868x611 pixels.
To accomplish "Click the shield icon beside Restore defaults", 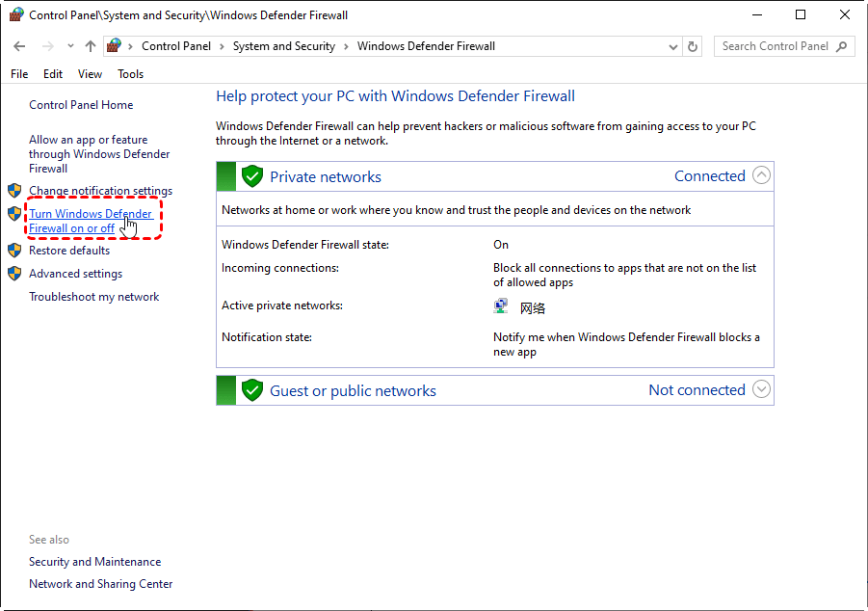I will [14, 251].
